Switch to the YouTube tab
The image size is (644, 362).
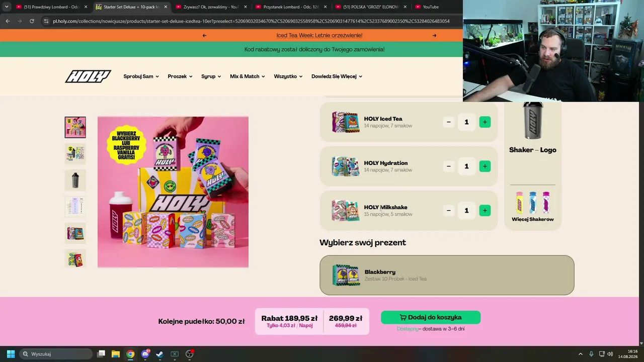436,7
